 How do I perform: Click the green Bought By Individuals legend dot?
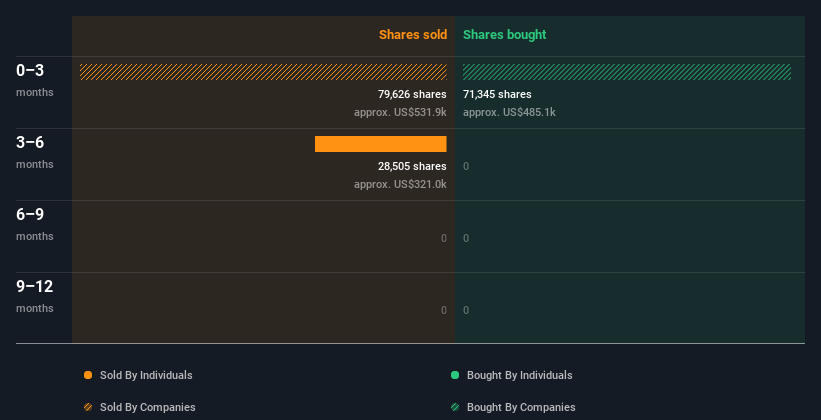tap(455, 375)
